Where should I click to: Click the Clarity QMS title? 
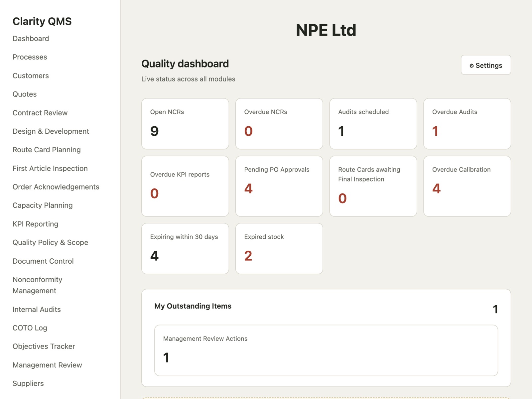pos(42,21)
